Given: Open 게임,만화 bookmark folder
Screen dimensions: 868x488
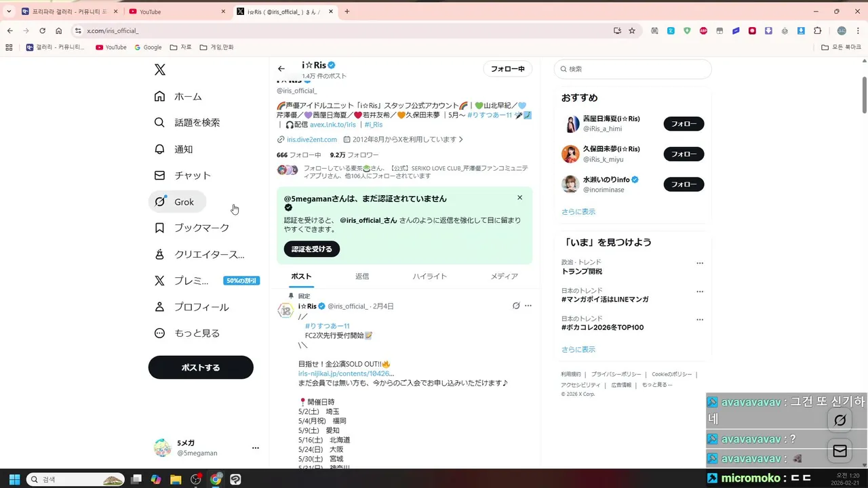Looking at the screenshot, I should (x=216, y=47).
